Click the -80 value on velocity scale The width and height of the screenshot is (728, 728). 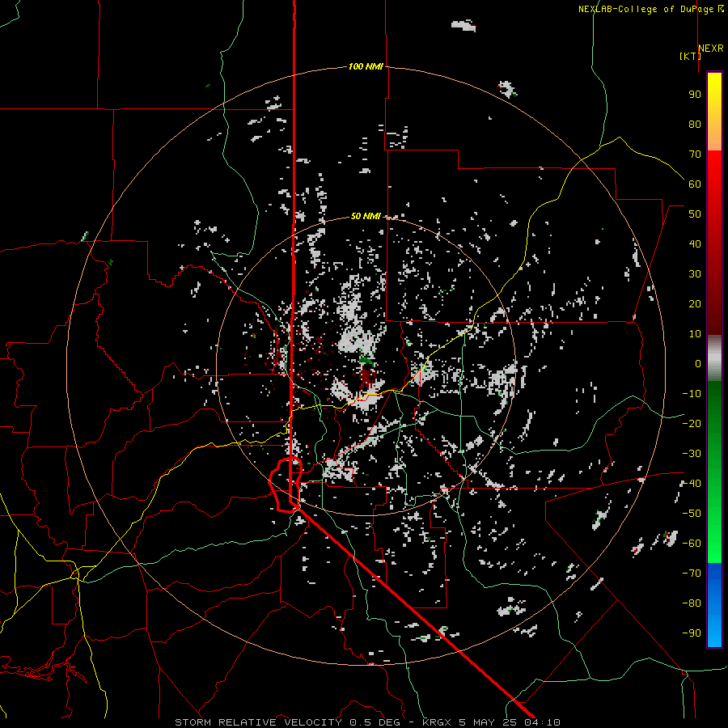pos(692,603)
